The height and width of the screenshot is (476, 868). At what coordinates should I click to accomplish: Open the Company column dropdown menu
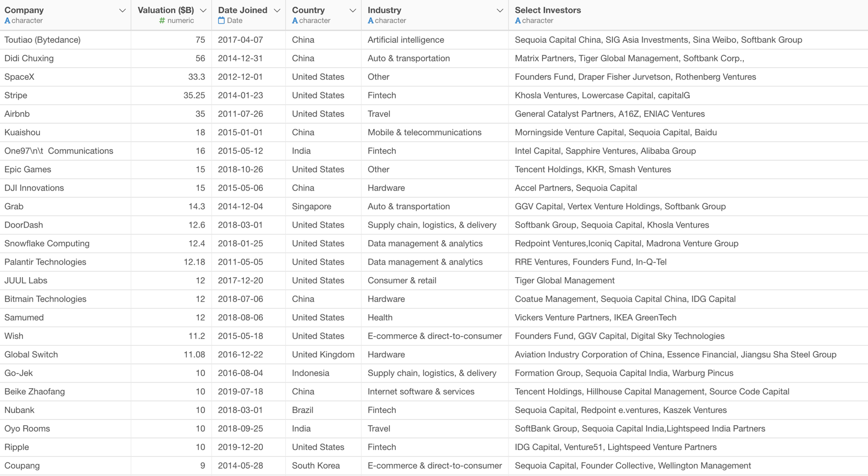tap(122, 10)
